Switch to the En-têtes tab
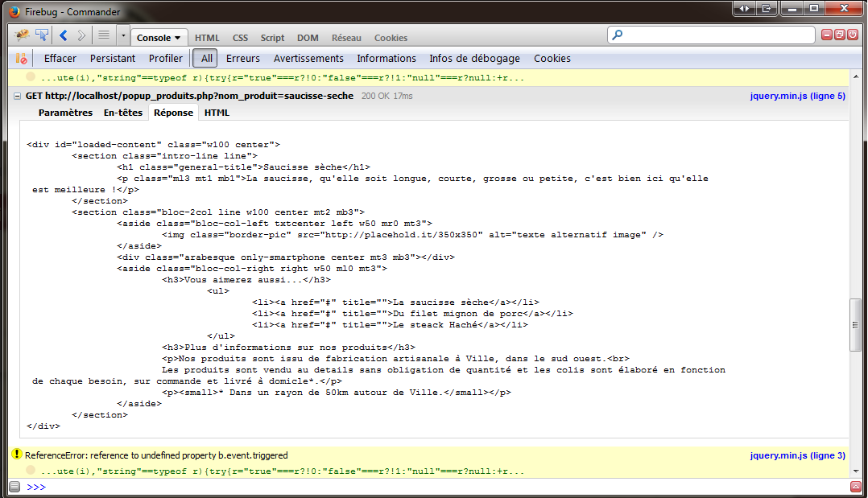 pyautogui.click(x=122, y=113)
